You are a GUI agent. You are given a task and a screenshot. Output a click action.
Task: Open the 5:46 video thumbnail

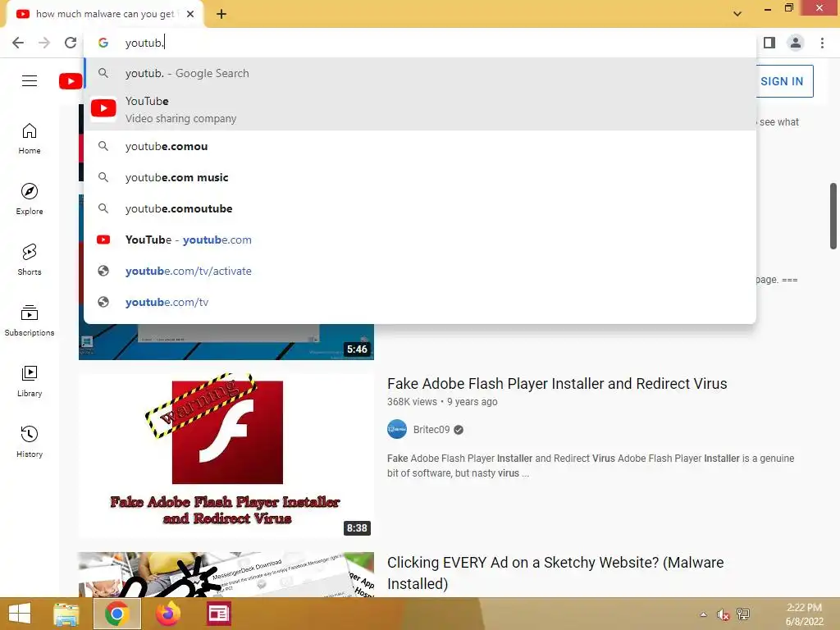pos(226,342)
